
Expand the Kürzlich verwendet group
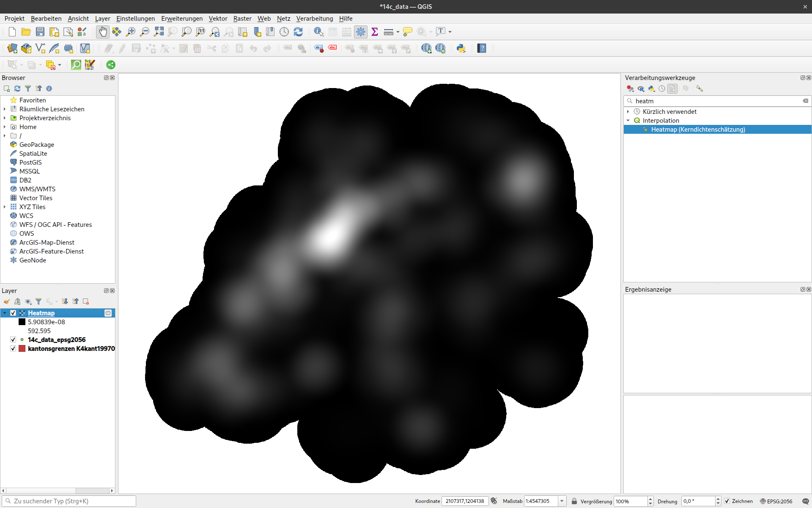point(628,112)
